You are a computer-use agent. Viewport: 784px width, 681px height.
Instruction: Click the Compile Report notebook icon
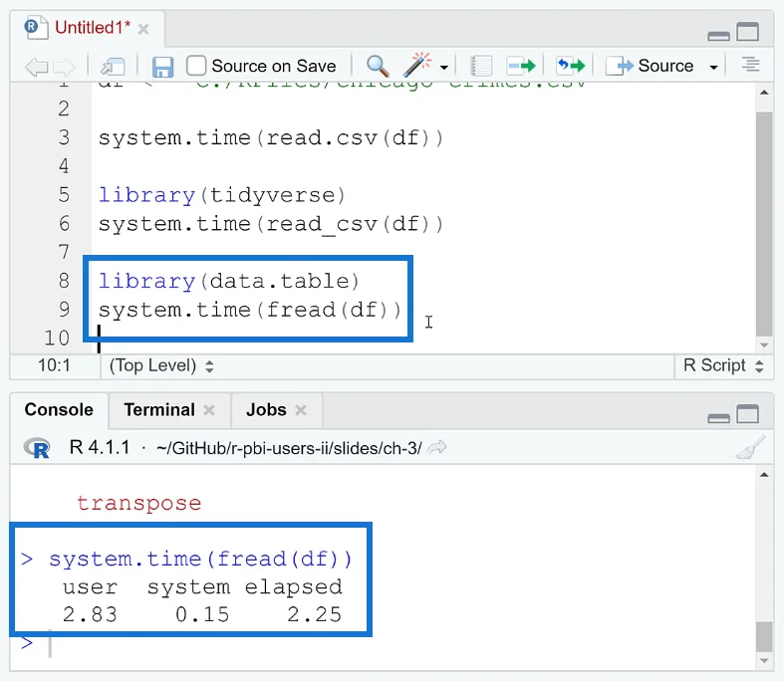tap(481, 66)
